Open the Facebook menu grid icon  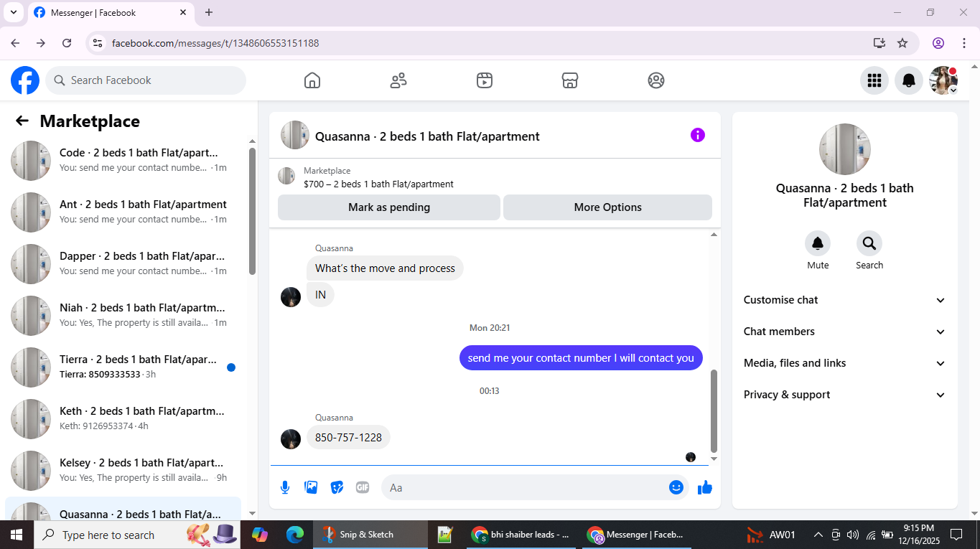coord(874,80)
